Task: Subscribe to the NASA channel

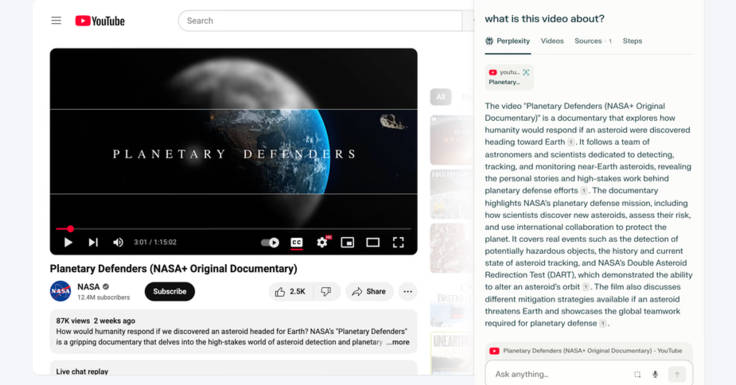Action: tap(169, 292)
